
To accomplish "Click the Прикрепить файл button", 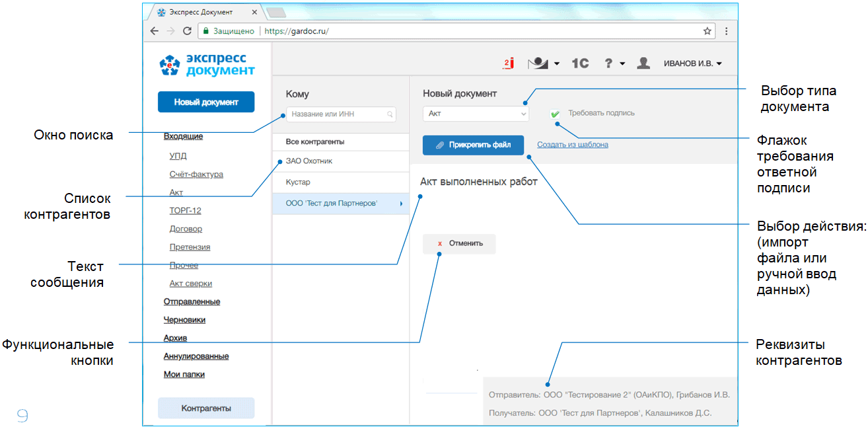I will point(473,145).
